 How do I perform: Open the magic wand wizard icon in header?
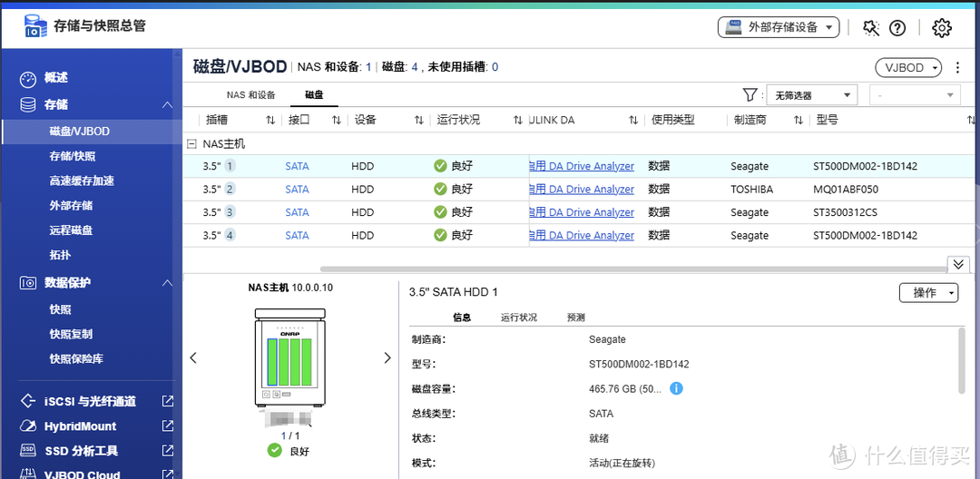870,27
